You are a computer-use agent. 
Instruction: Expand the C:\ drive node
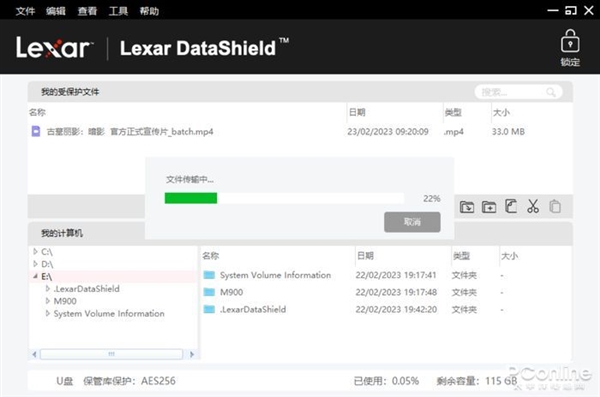click(x=35, y=252)
